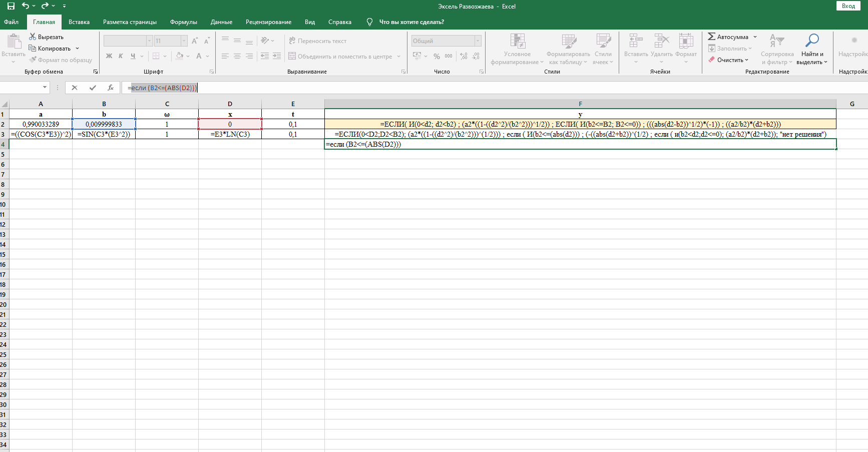Toggle underline Ч formatting
Viewport: 868px width, 452px height.
[133, 56]
